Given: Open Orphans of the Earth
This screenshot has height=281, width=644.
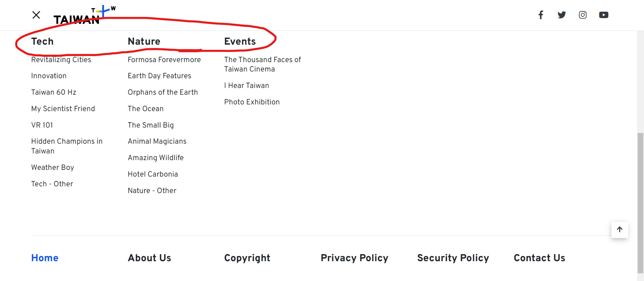Looking at the screenshot, I should [163, 92].
